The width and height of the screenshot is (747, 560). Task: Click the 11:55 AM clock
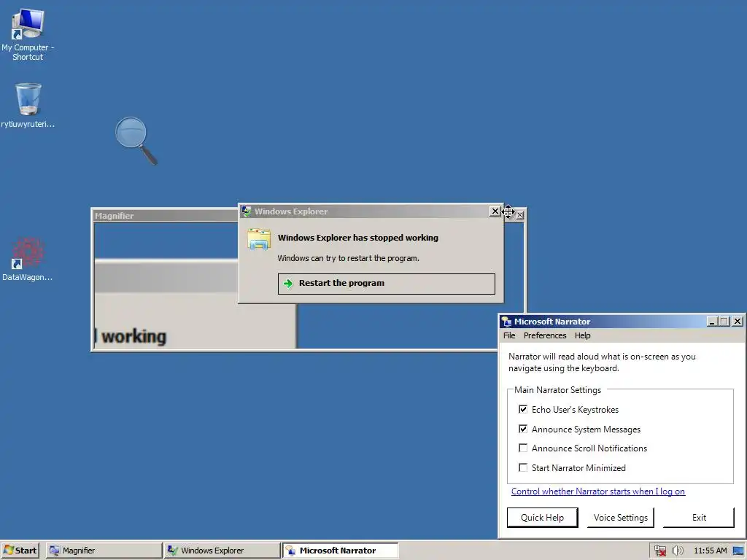(711, 551)
